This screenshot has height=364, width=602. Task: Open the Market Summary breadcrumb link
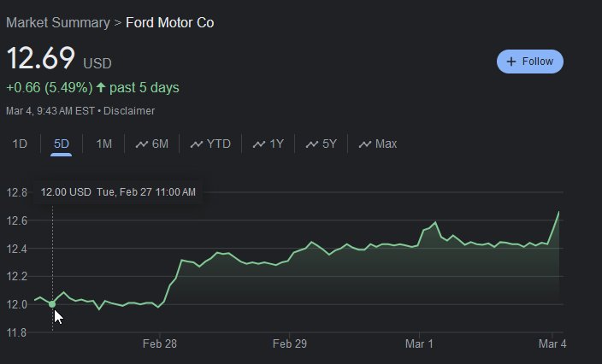(58, 22)
